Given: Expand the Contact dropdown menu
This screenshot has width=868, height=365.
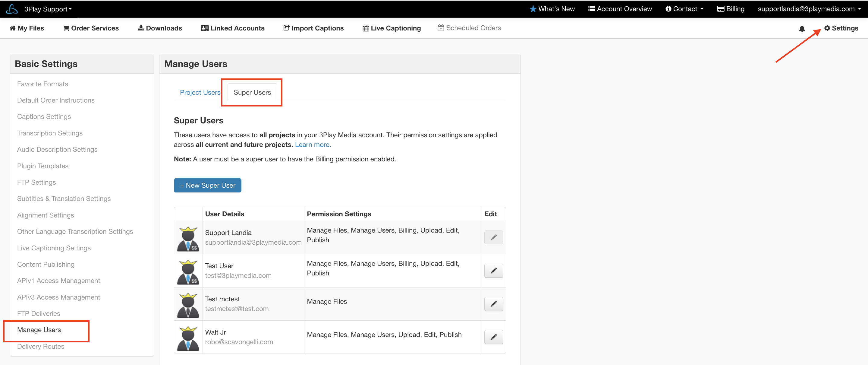Looking at the screenshot, I should 684,9.
